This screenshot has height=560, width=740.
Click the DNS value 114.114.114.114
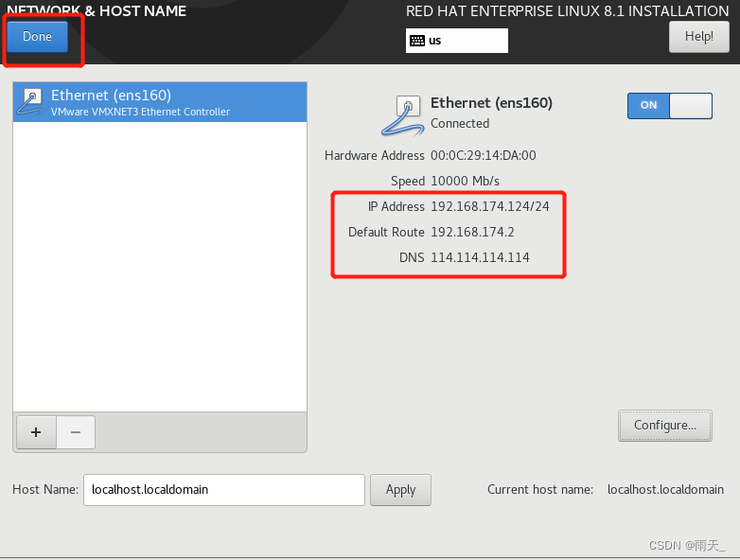(480, 257)
